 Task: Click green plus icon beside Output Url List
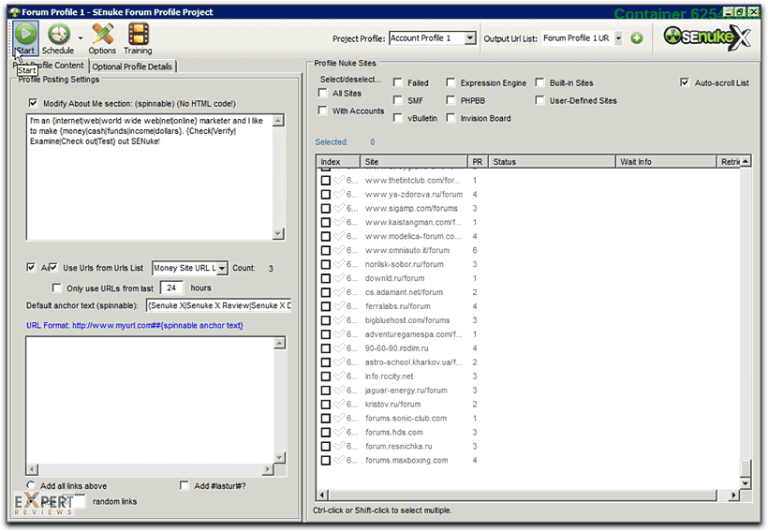pos(636,38)
